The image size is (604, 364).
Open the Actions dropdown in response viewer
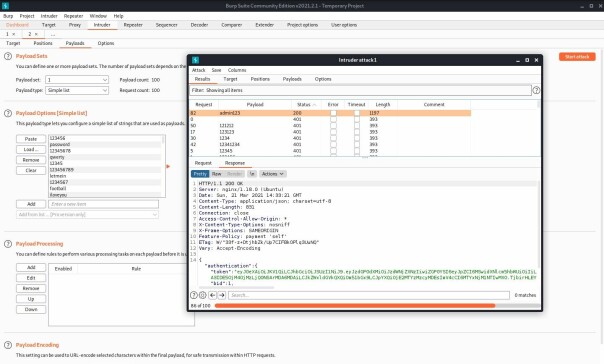pos(273,174)
